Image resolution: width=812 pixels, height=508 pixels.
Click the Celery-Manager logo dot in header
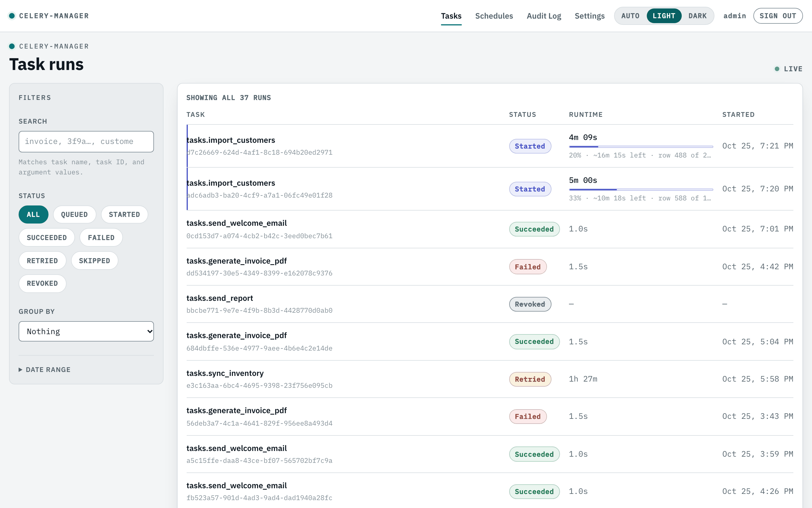pyautogui.click(x=12, y=16)
